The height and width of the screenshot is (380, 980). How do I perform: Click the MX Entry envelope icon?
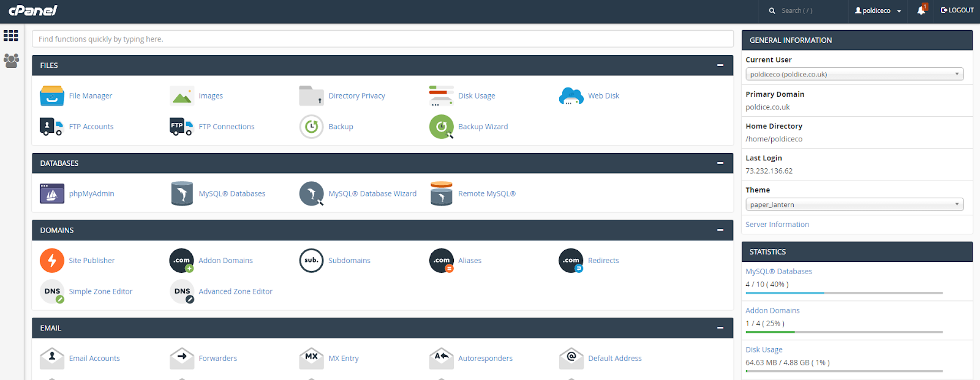[x=311, y=359]
